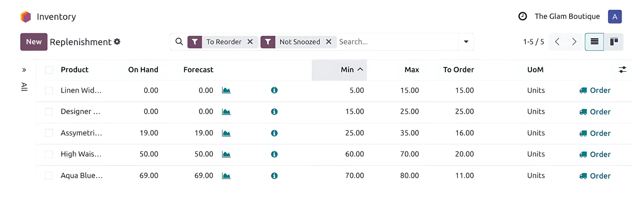Tick the Linen Wid... row checkbox
Image resolution: width=644 pixels, height=206 pixels.
pos(49,90)
